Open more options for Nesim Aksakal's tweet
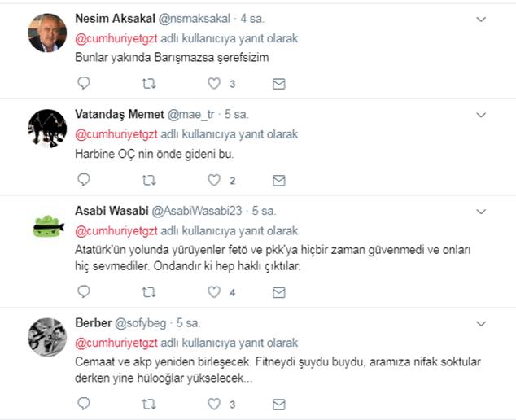Image resolution: width=516 pixels, height=420 pixels. click(x=481, y=20)
